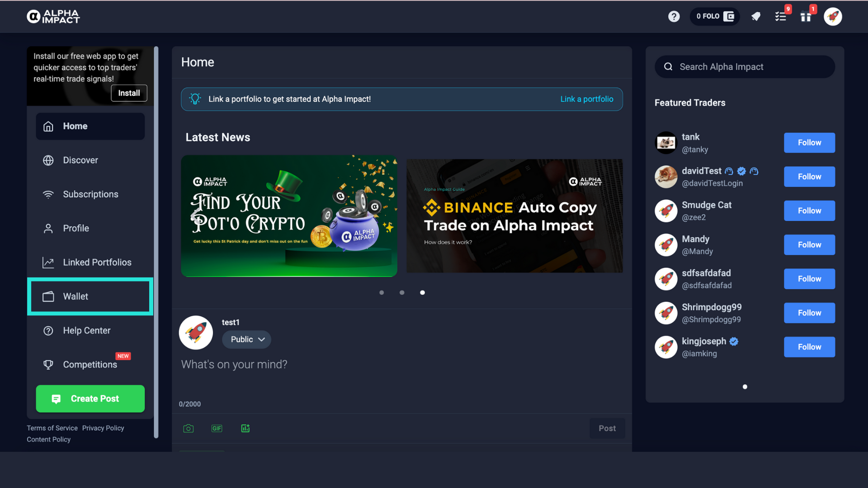This screenshot has width=868, height=488.
Task: Open the Binance Auto Copy Trade banner
Action: [514, 216]
